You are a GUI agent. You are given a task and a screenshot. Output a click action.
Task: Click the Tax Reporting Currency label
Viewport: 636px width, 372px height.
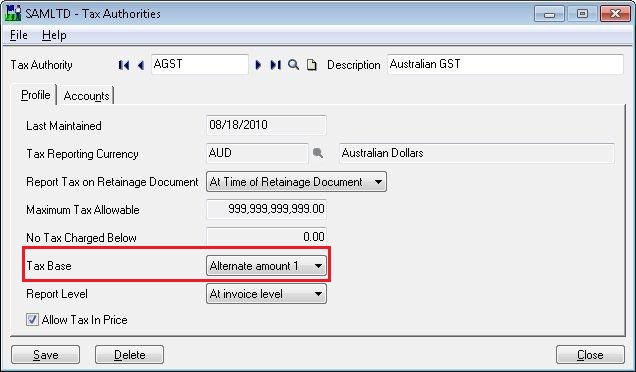82,154
